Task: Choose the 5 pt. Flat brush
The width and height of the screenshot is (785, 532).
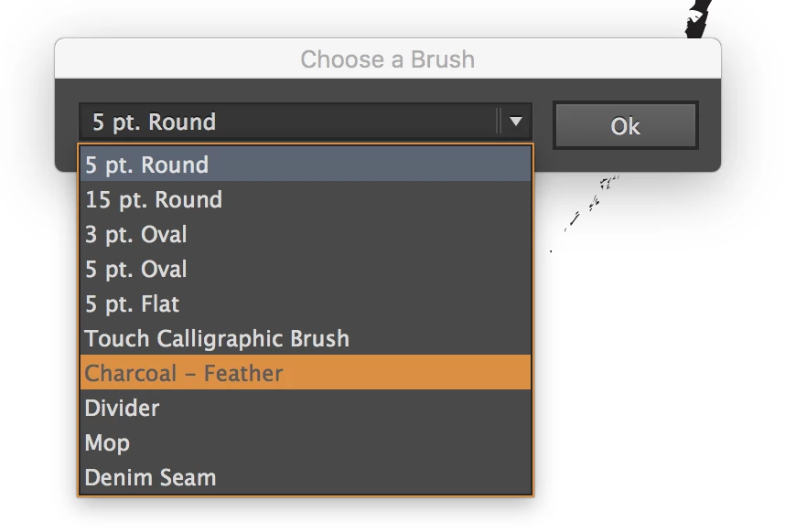Action: [304, 304]
